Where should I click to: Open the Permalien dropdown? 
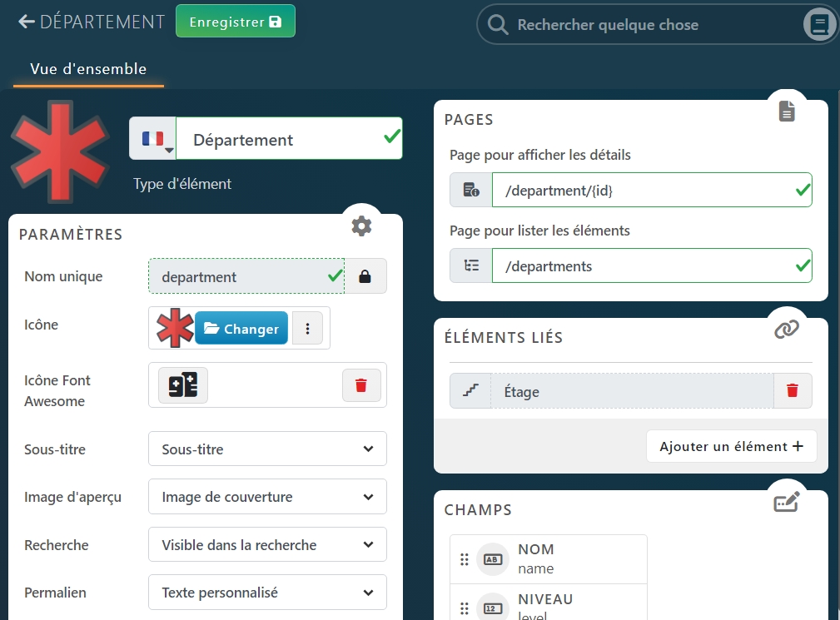267,593
